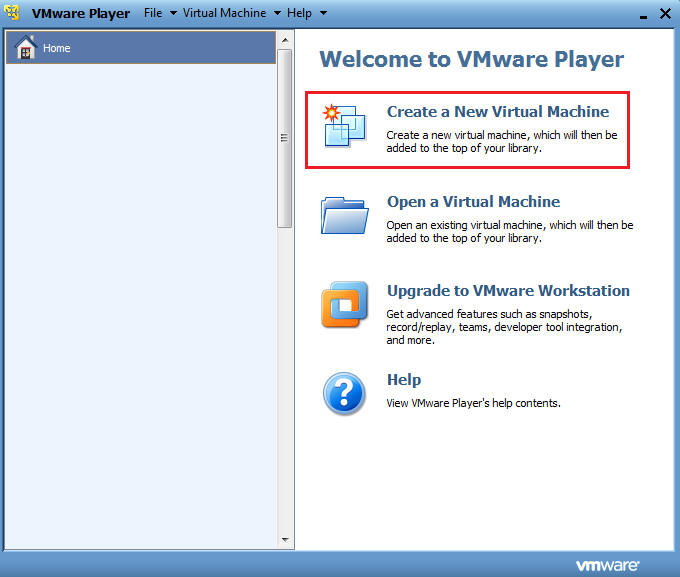Click "View VMware Player's help contents." text

473,403
